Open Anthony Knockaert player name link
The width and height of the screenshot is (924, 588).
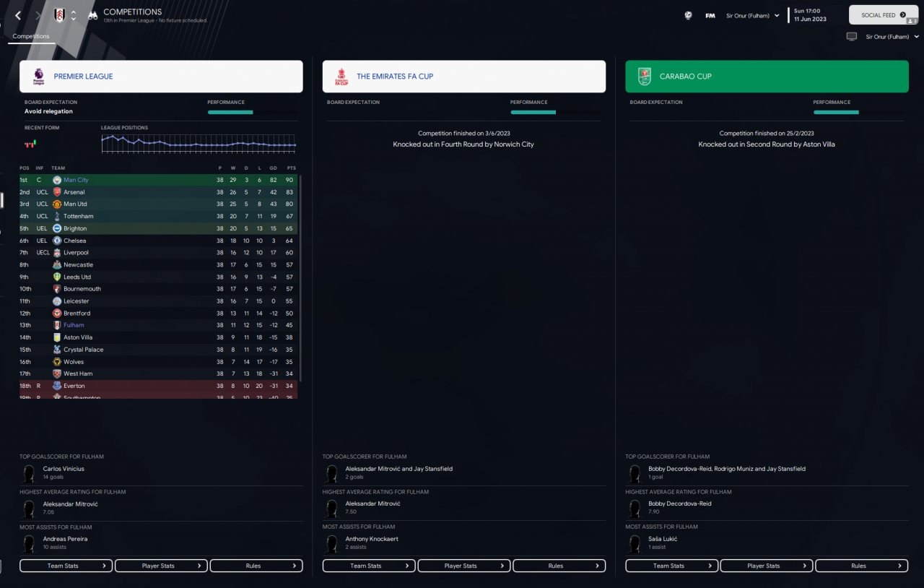coord(372,539)
